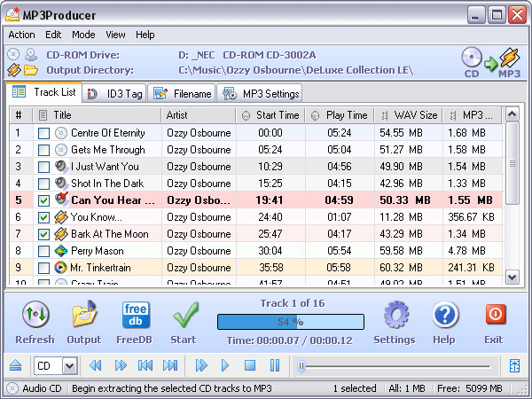Enable the Perry Mason track checkbox
Screen dimensions: 532x399
pyautogui.click(x=43, y=251)
